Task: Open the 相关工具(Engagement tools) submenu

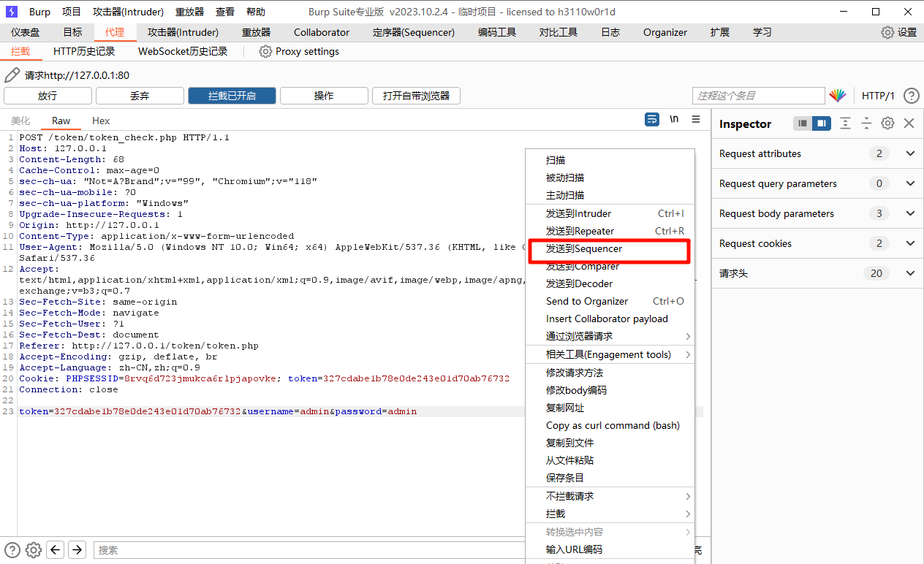Action: [x=610, y=354]
